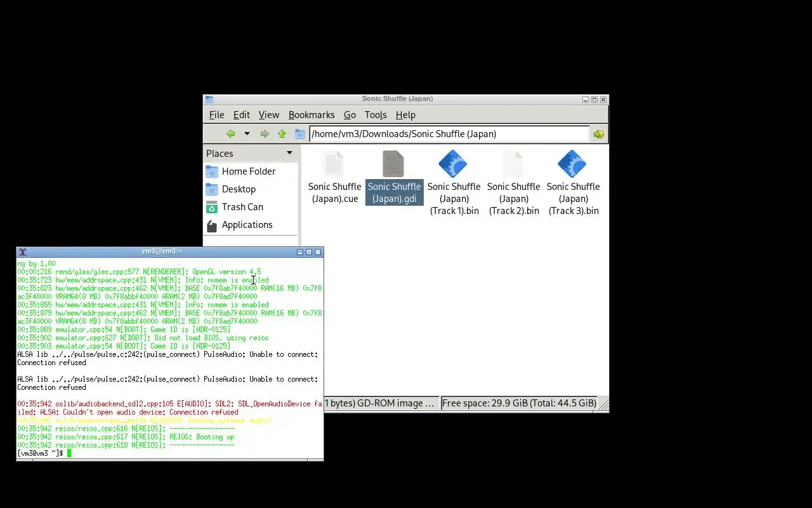Select the Track 2.bin file icon
This screenshot has width=812, height=508.
click(x=513, y=164)
